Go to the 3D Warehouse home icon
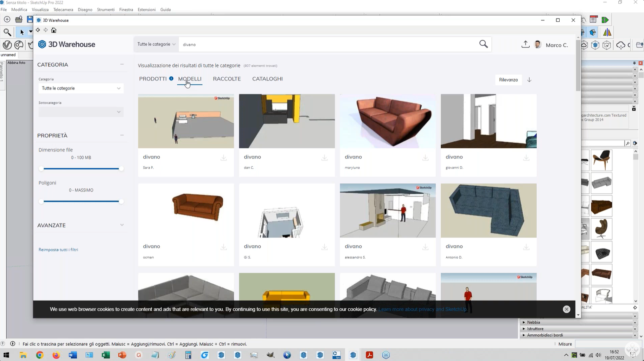 [54, 30]
